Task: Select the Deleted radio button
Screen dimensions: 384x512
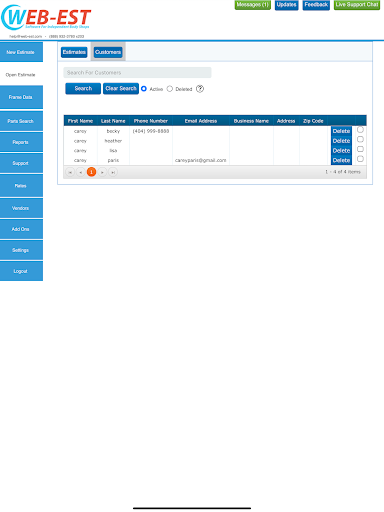Action: tap(170, 89)
